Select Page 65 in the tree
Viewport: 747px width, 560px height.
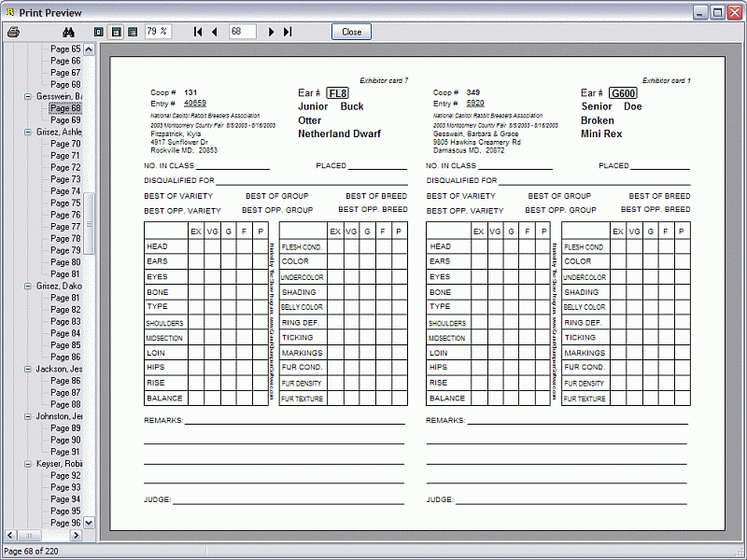65,49
